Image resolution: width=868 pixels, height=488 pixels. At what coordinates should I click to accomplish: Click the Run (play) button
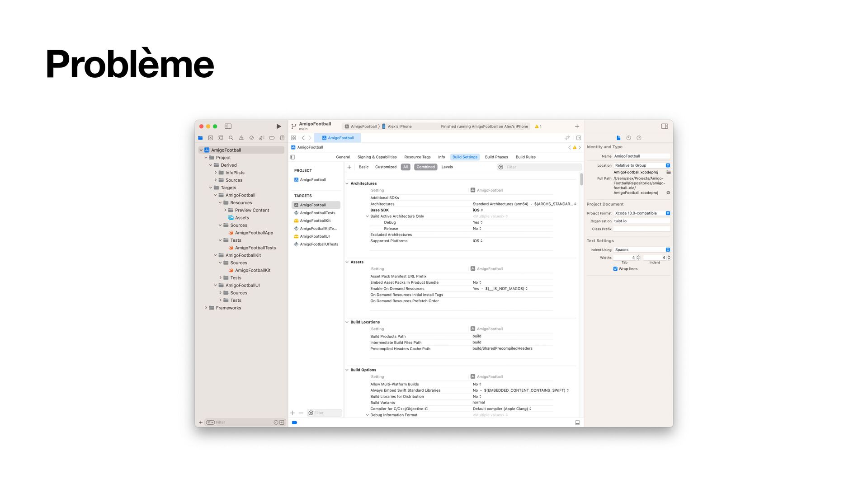[278, 127]
